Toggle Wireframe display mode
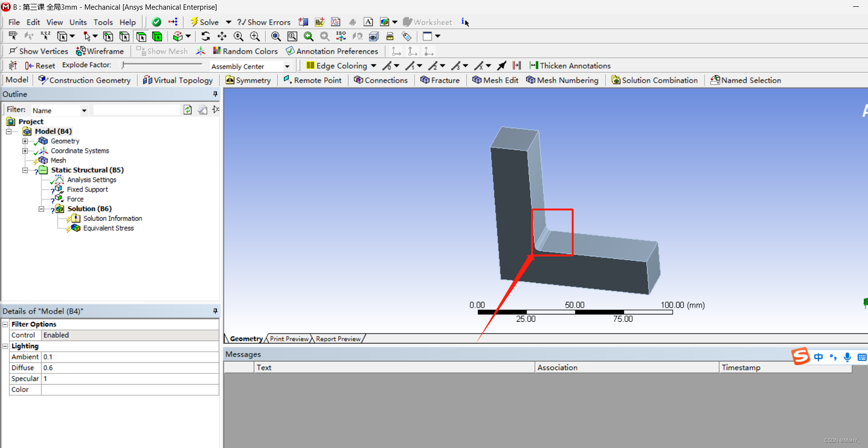 (x=100, y=51)
